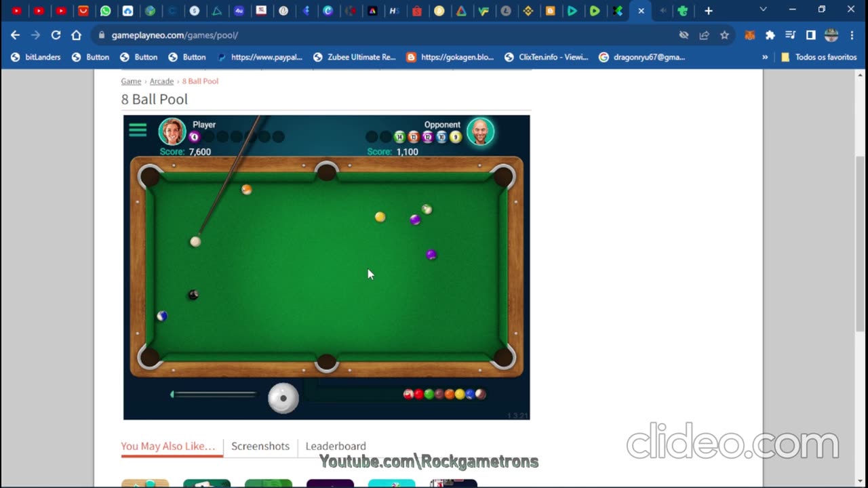Open the tab search chevron
This screenshot has height=488, width=868.
(x=763, y=10)
